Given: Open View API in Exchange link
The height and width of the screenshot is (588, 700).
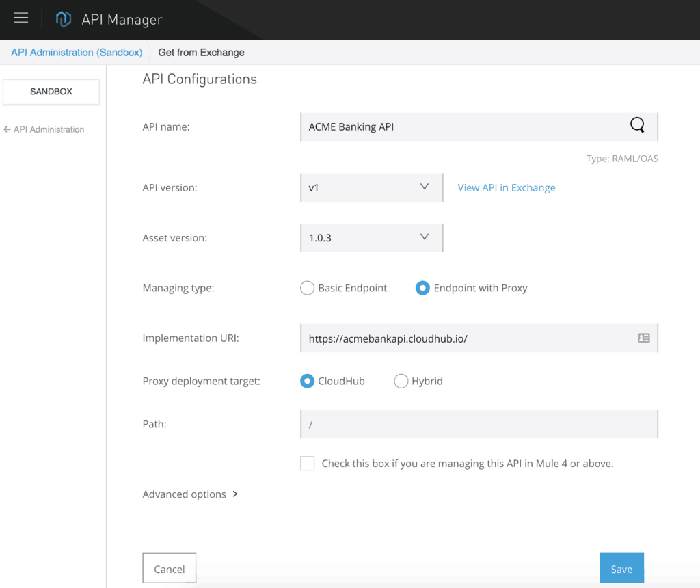Looking at the screenshot, I should click(506, 187).
